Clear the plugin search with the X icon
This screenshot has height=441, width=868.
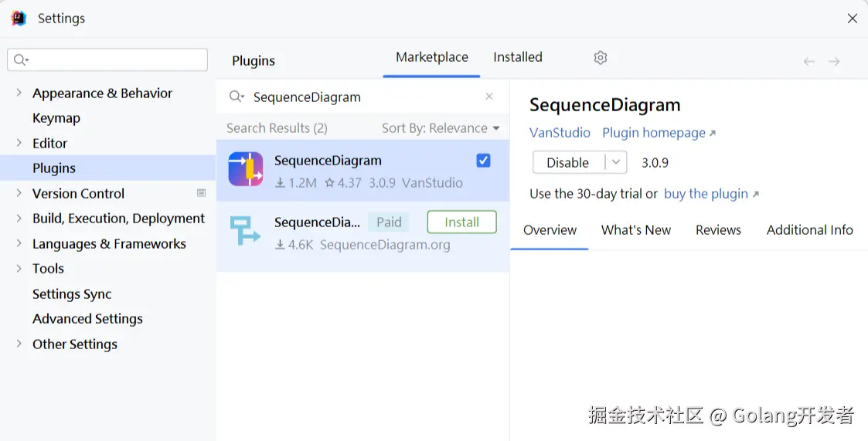point(488,97)
